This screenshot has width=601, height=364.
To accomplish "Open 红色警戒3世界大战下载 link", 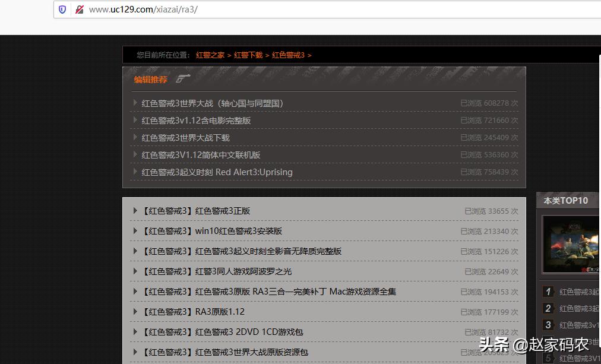I will click(185, 138).
